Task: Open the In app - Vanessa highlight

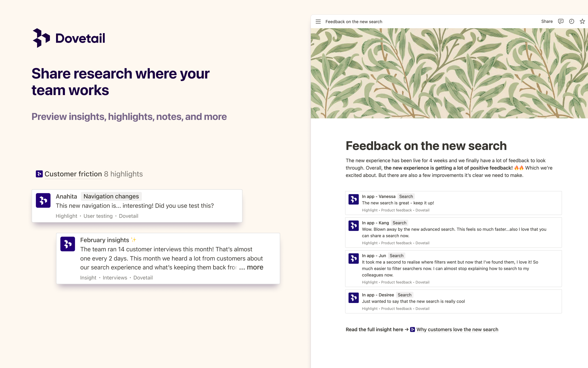Action: [x=453, y=203]
